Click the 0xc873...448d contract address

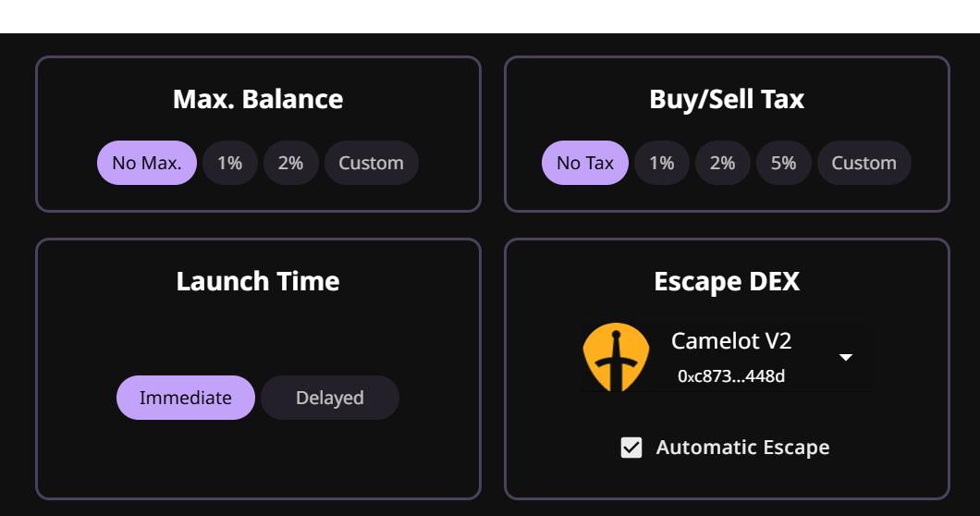[731, 376]
